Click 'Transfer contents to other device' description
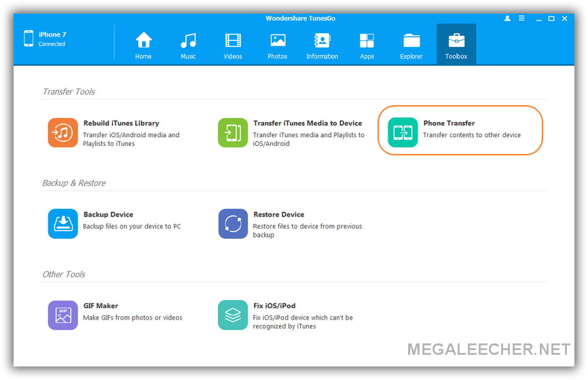The height and width of the screenshot is (380, 588). [x=472, y=135]
